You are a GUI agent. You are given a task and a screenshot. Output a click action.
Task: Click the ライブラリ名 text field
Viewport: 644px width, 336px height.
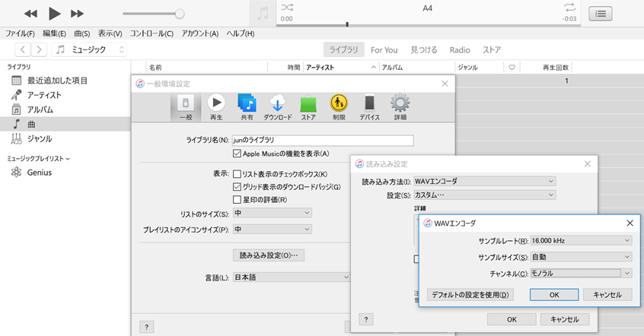[x=323, y=141]
